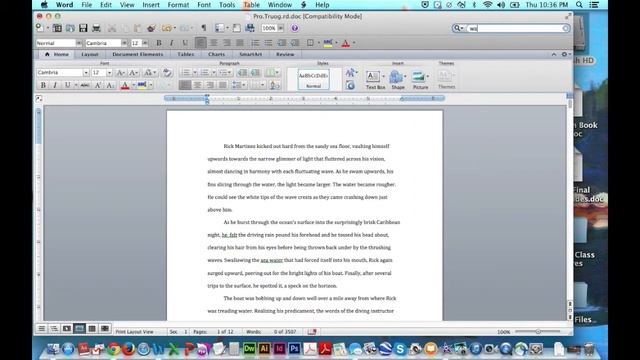Decrease font size in ribbon

click(x=133, y=73)
